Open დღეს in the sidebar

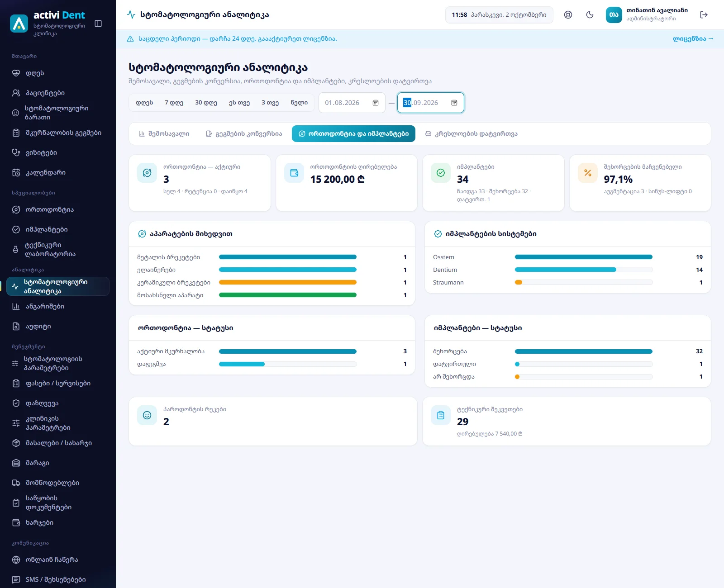[x=58, y=73]
